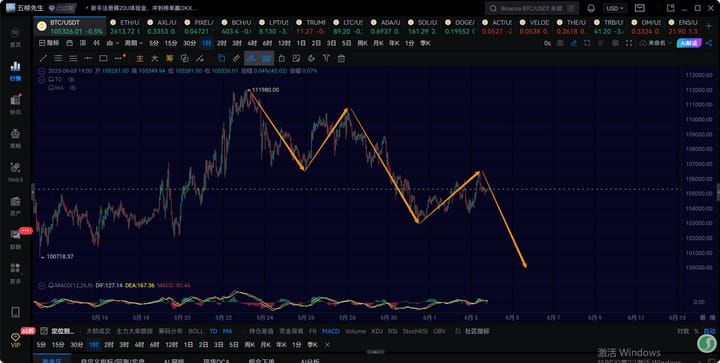The width and height of the screenshot is (720, 363).
Task: Toggle the BOLL indicator
Action: (x=196, y=331)
